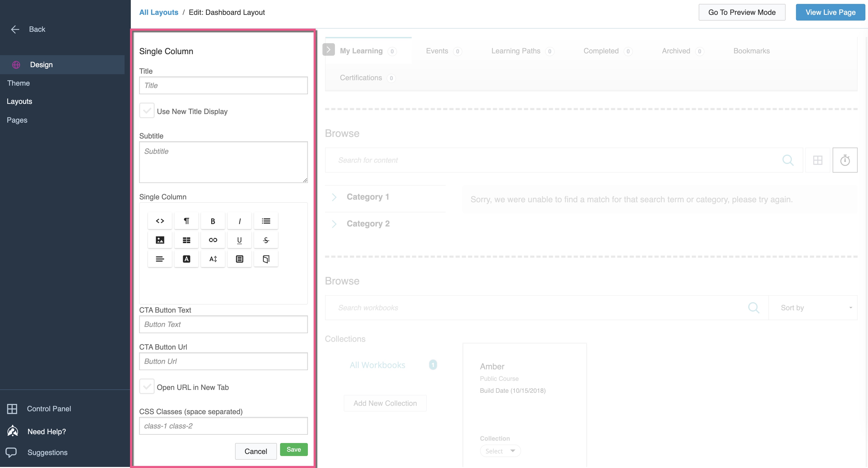Viewport: 868px width, 468px height.
Task: Open the text color tool
Action: click(x=186, y=259)
